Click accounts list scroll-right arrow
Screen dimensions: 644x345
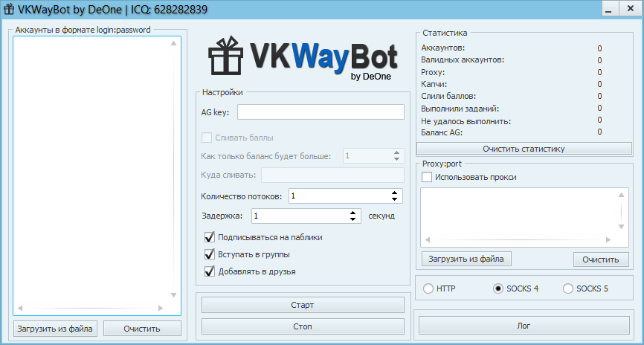tap(161, 308)
